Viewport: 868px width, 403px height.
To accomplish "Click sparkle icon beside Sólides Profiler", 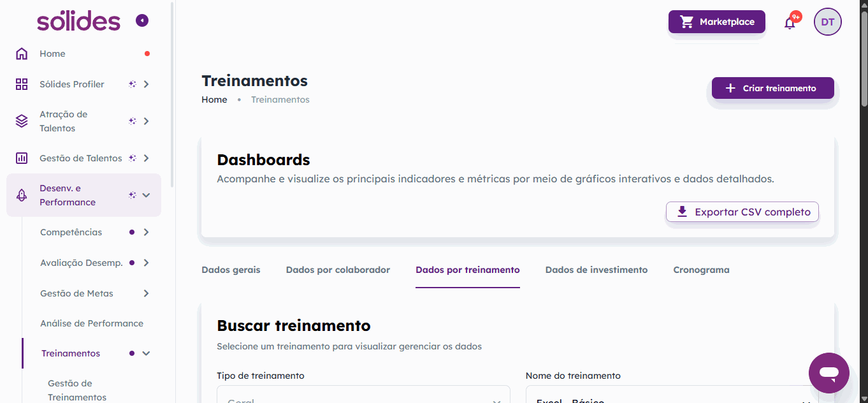I will click(x=132, y=84).
